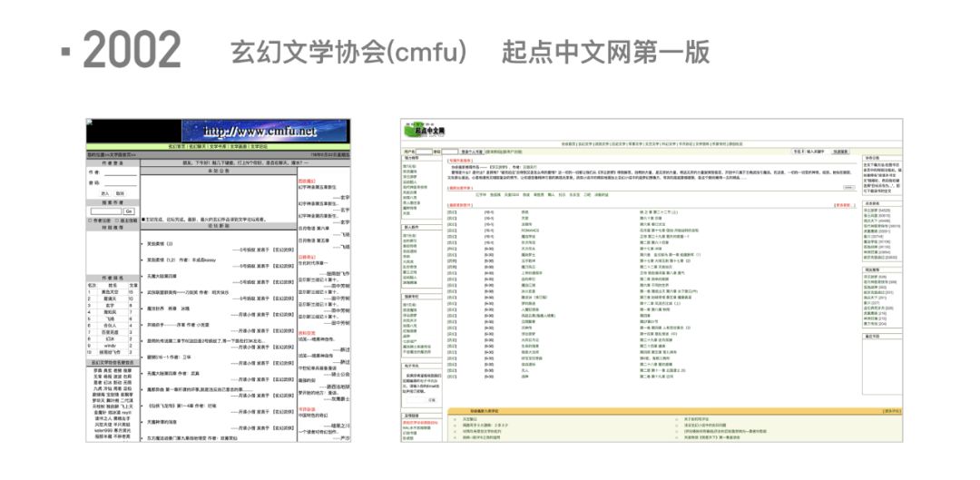Focus the 作者 login field on cmfu page
Screen dimensions: 980x480
[x=121, y=172]
